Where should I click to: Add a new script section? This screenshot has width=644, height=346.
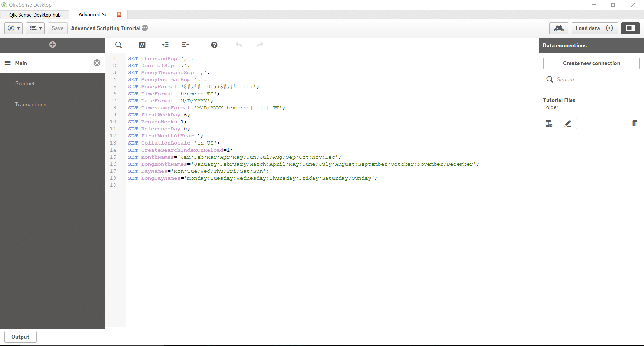point(53,45)
